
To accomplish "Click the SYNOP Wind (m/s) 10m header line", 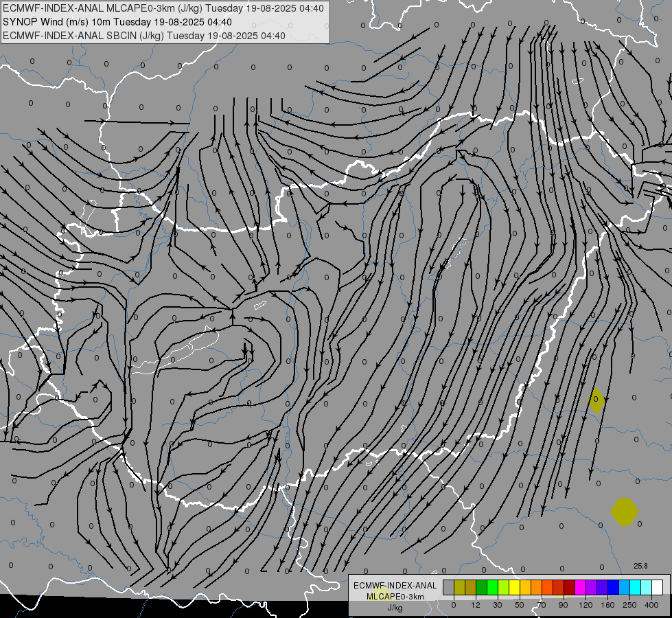I will (x=117, y=22).
